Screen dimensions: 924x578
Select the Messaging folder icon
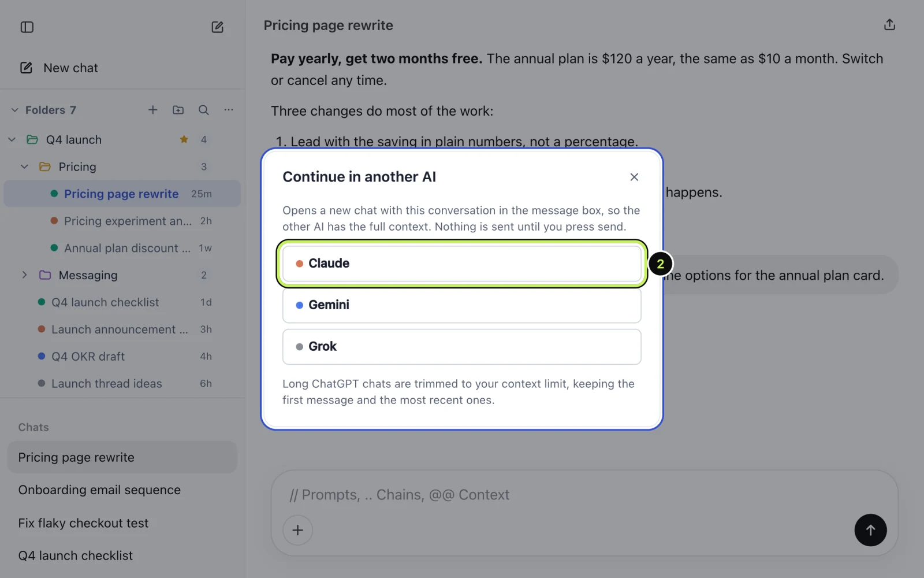click(x=45, y=275)
